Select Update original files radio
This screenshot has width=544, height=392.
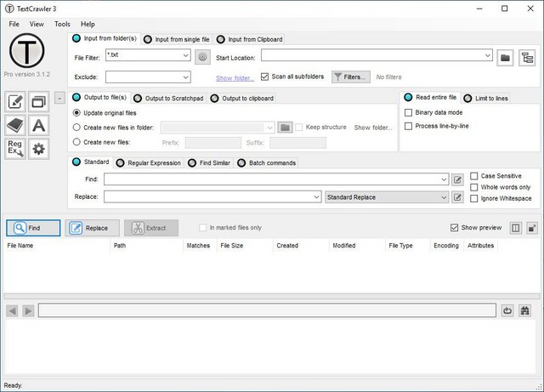[x=76, y=113]
